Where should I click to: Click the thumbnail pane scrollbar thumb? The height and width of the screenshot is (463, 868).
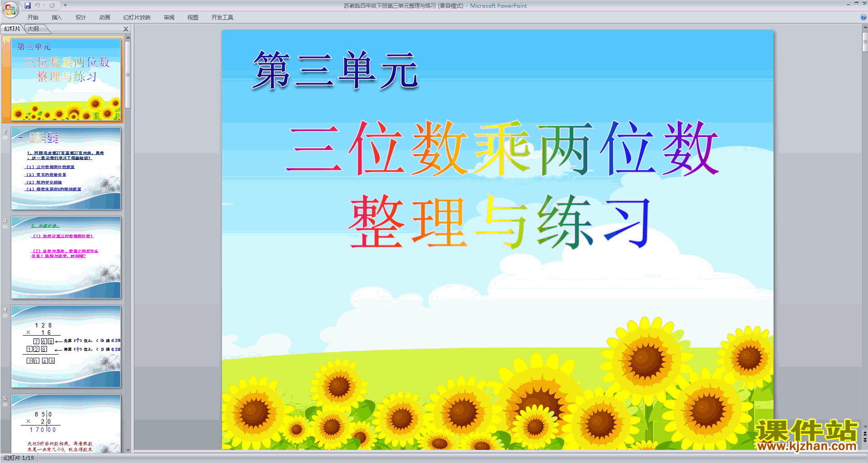click(x=128, y=75)
